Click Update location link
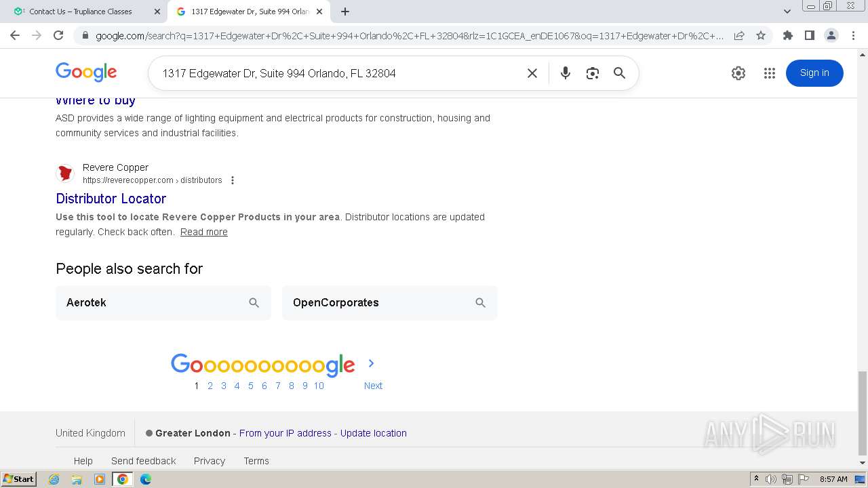 tap(374, 433)
